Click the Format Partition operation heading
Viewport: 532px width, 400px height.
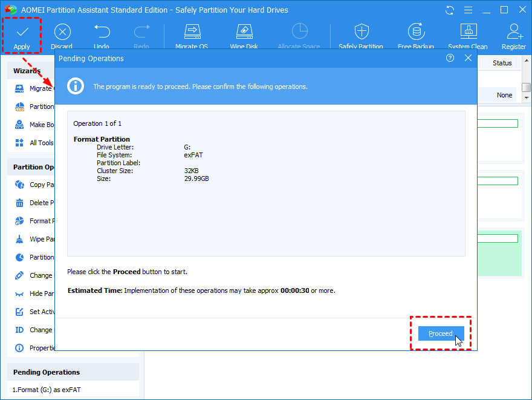[x=102, y=139]
